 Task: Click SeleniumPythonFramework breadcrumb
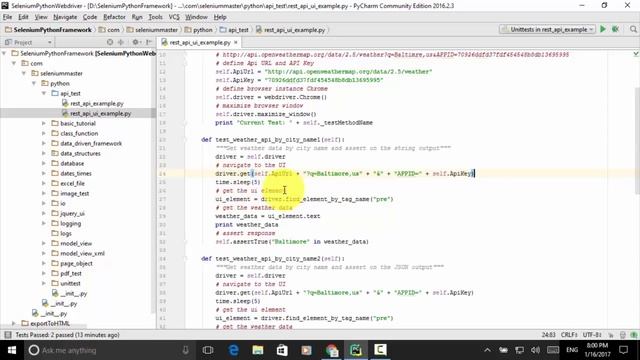pyautogui.click(x=48, y=30)
